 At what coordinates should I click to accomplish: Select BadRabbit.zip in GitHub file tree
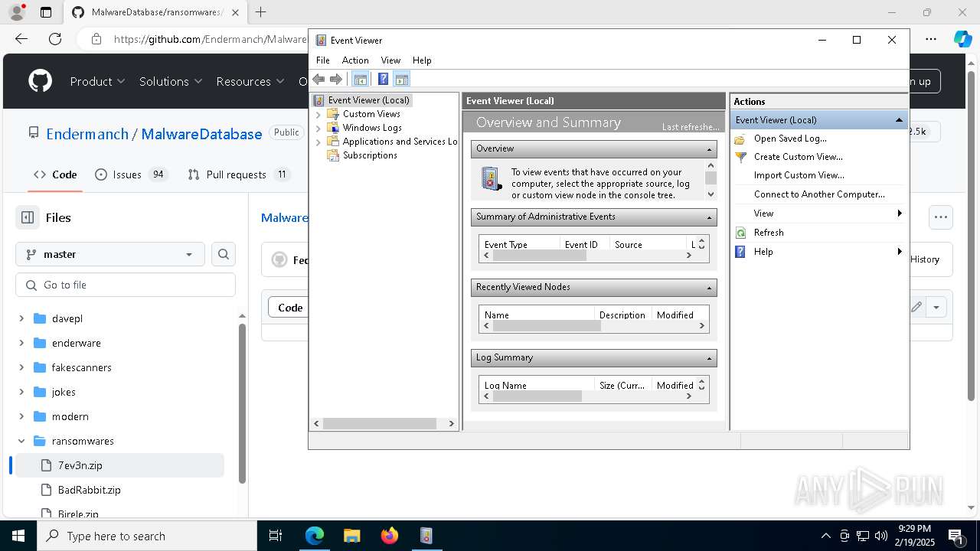click(89, 490)
